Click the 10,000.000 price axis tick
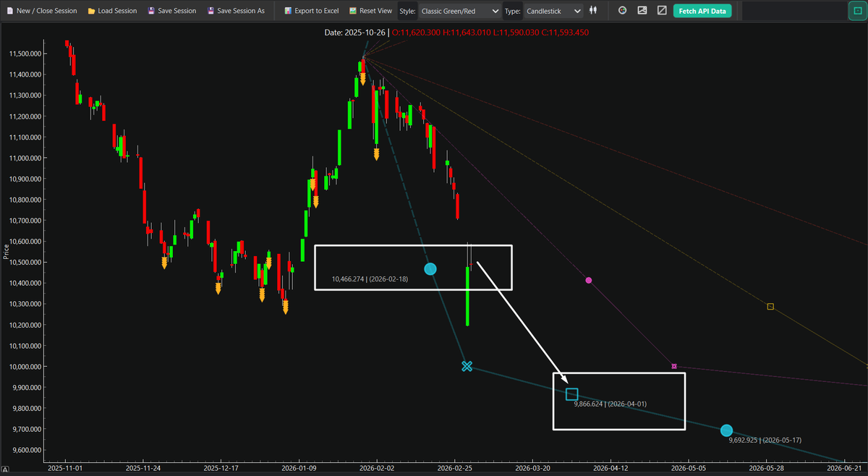868x476 pixels. pyautogui.click(x=24, y=367)
